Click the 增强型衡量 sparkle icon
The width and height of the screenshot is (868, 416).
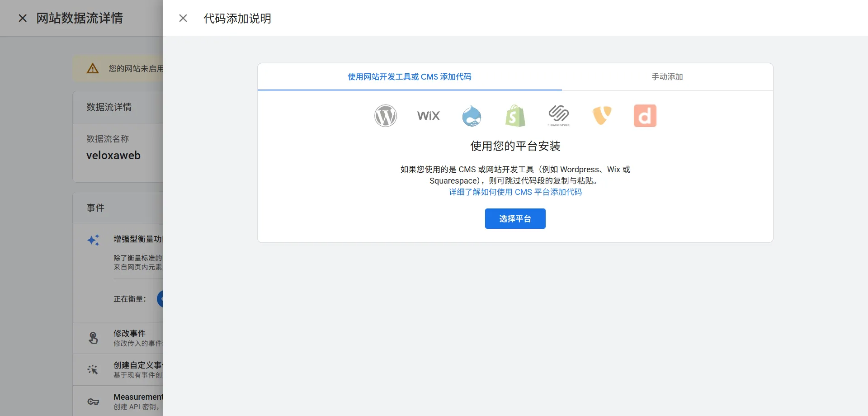(93, 240)
